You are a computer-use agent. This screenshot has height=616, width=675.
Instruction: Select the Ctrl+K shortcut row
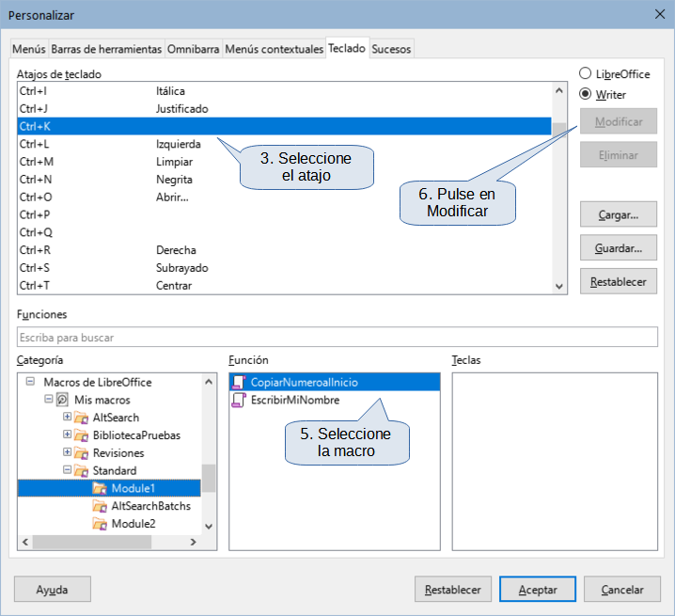point(284,126)
